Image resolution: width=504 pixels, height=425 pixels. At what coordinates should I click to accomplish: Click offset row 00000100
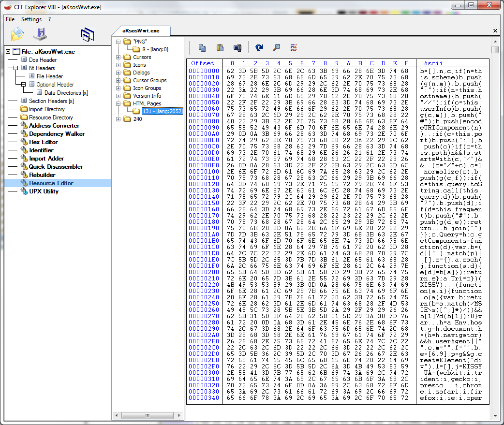204,172
